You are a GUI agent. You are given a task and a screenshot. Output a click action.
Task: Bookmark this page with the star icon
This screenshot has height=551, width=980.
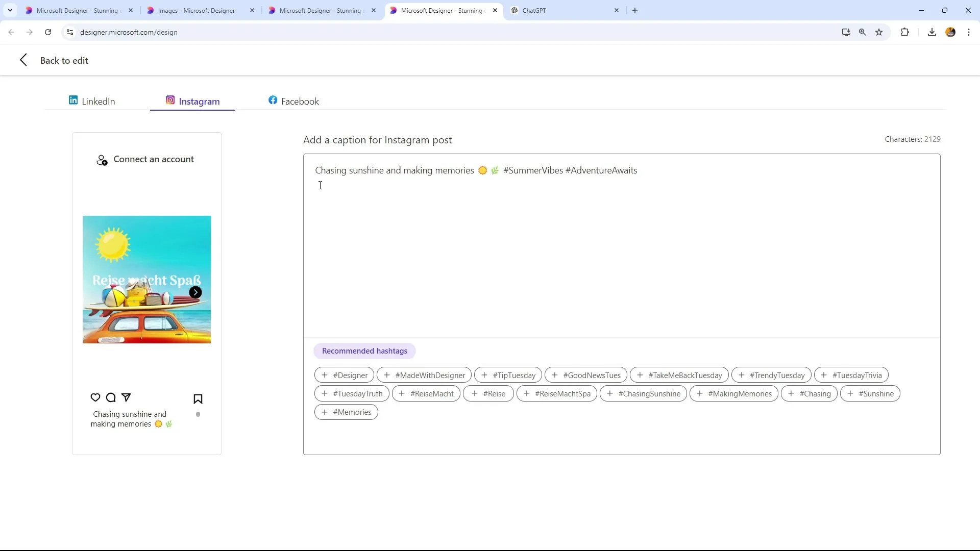point(879,32)
